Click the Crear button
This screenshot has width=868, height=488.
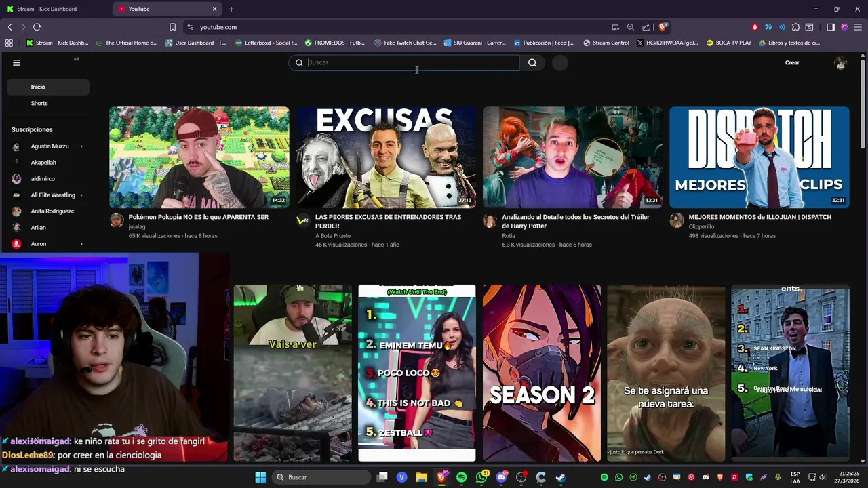pos(792,62)
